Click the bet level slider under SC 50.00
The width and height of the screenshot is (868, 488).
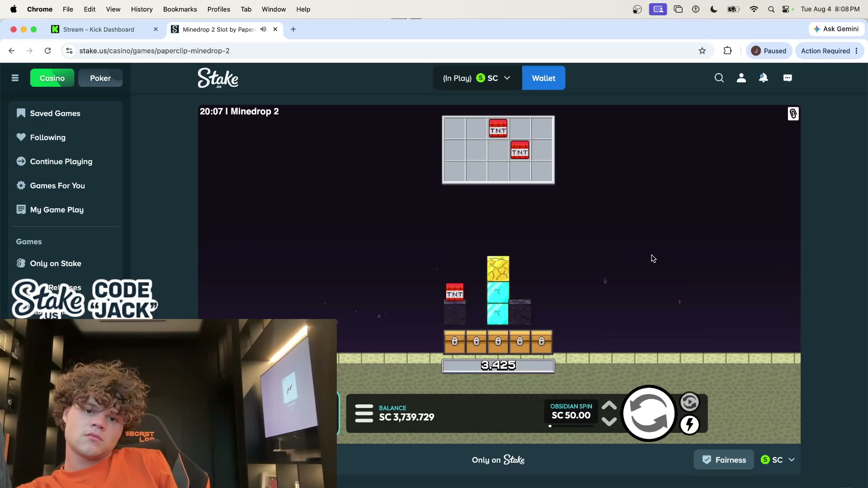click(x=571, y=426)
